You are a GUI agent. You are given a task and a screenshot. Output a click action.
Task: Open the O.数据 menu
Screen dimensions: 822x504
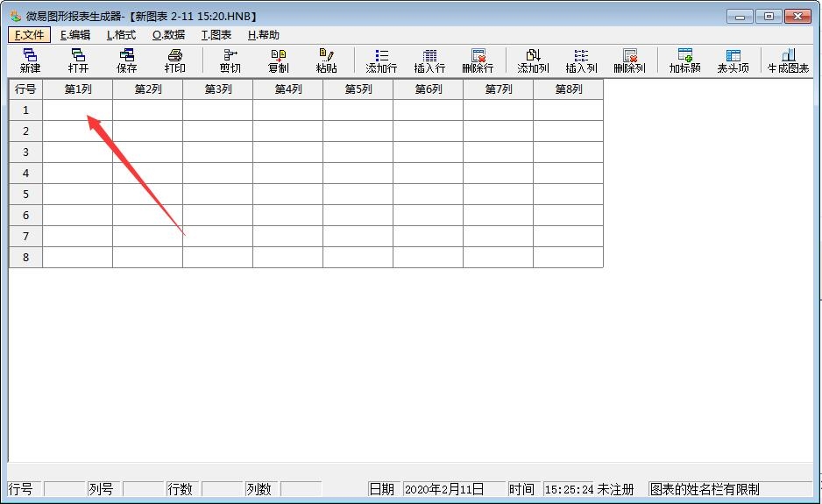point(168,35)
